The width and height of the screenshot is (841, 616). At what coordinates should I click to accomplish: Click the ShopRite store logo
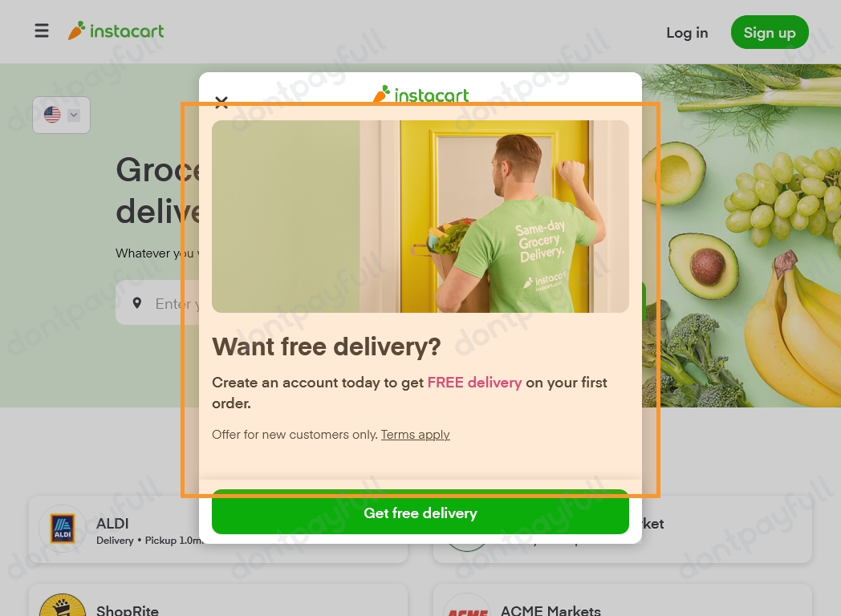pyautogui.click(x=63, y=606)
